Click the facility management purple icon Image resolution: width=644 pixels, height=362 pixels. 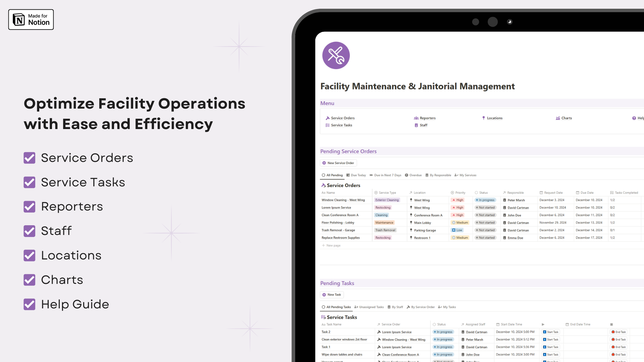point(336,55)
